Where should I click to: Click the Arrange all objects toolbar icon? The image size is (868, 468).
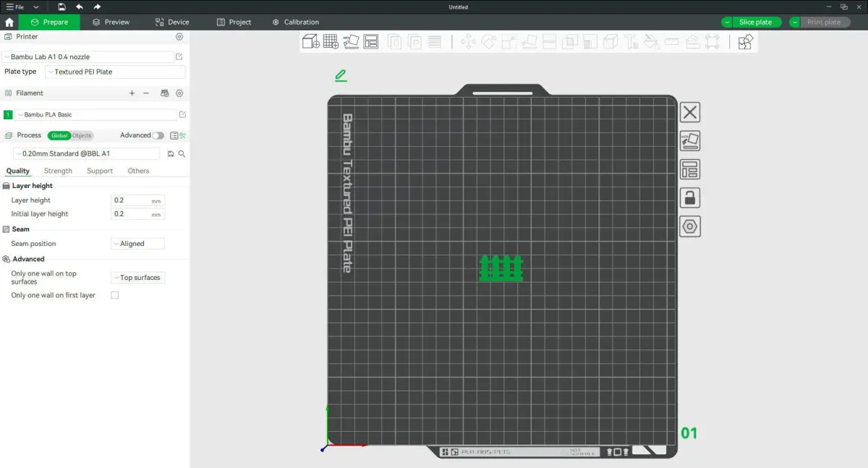371,42
